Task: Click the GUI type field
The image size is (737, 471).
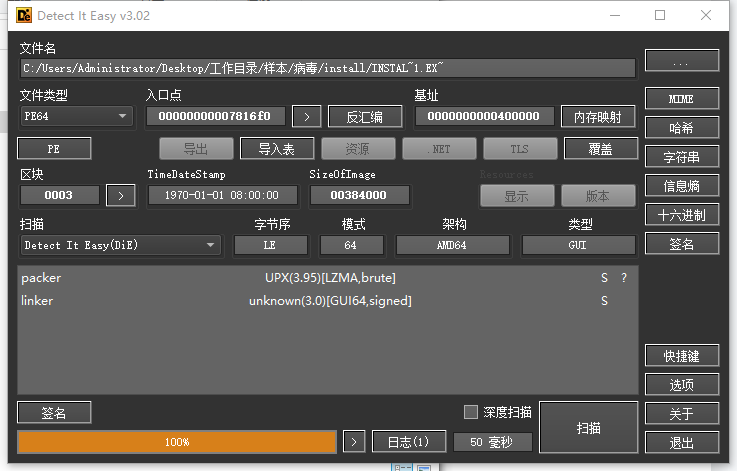Action: (x=579, y=245)
